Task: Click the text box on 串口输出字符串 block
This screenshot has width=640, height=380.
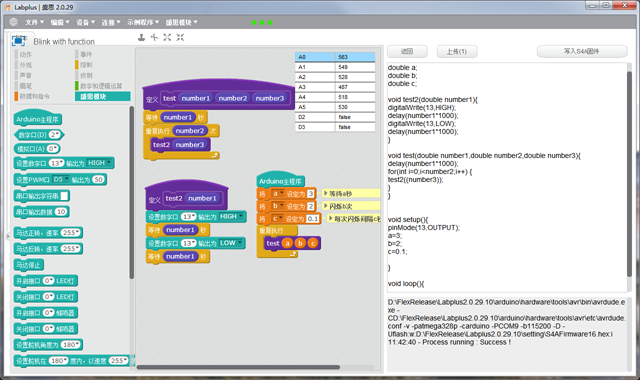Action: [64, 196]
